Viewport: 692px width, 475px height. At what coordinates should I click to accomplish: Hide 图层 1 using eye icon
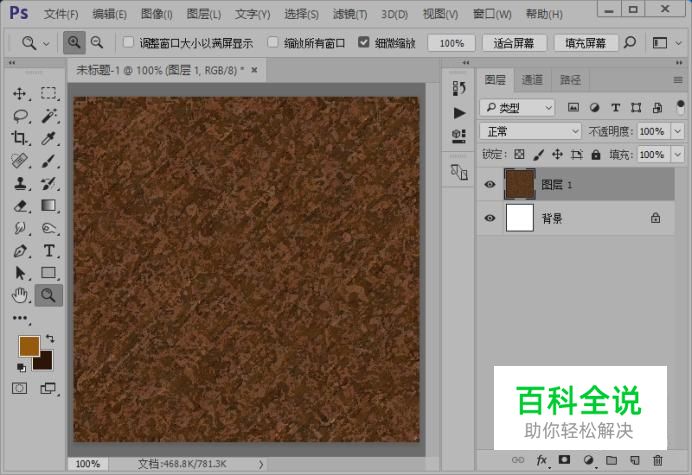tap(490, 184)
